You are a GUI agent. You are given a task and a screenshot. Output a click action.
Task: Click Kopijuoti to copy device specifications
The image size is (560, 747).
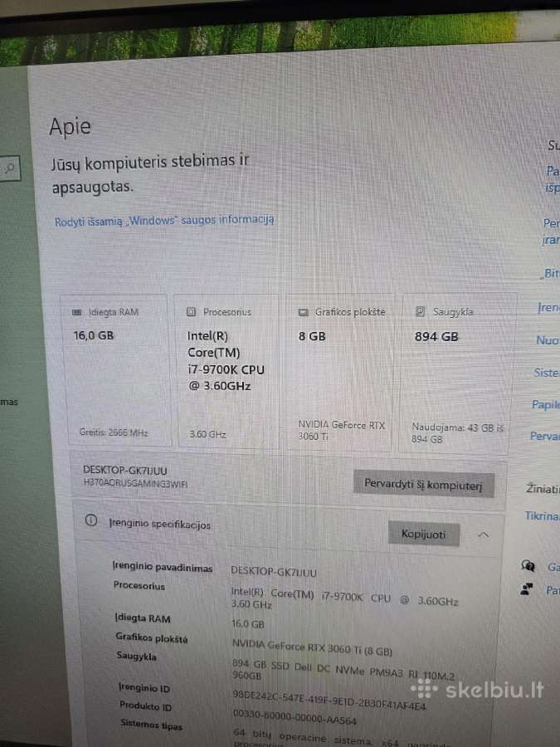pos(424,534)
